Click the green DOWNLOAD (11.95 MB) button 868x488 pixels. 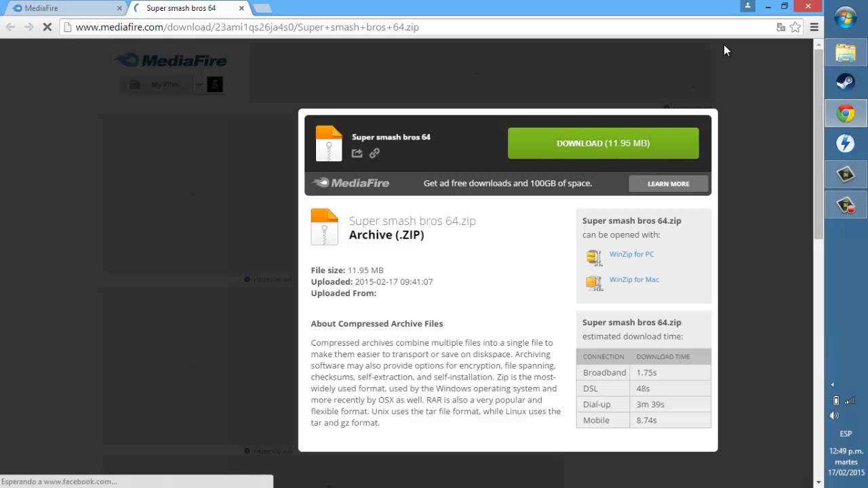click(603, 143)
